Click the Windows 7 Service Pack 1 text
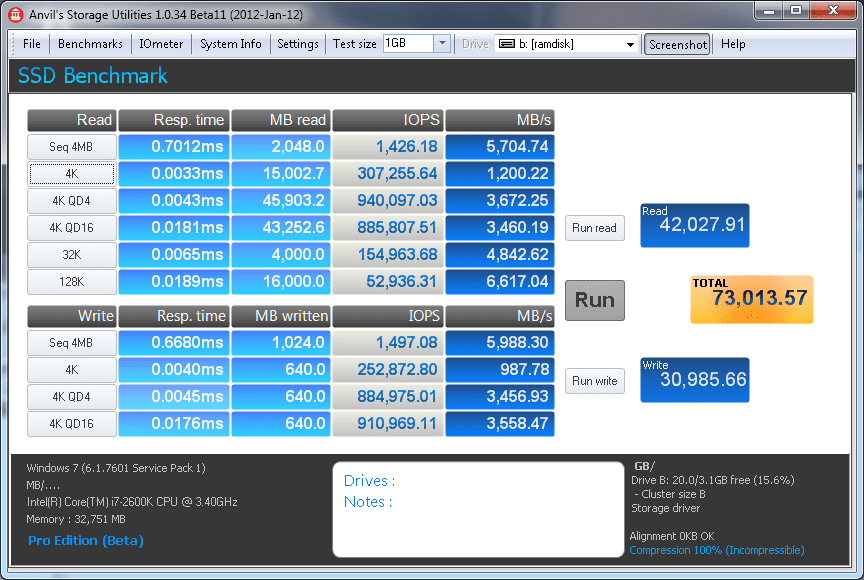Screen dimensions: 864x580 (x=116, y=468)
